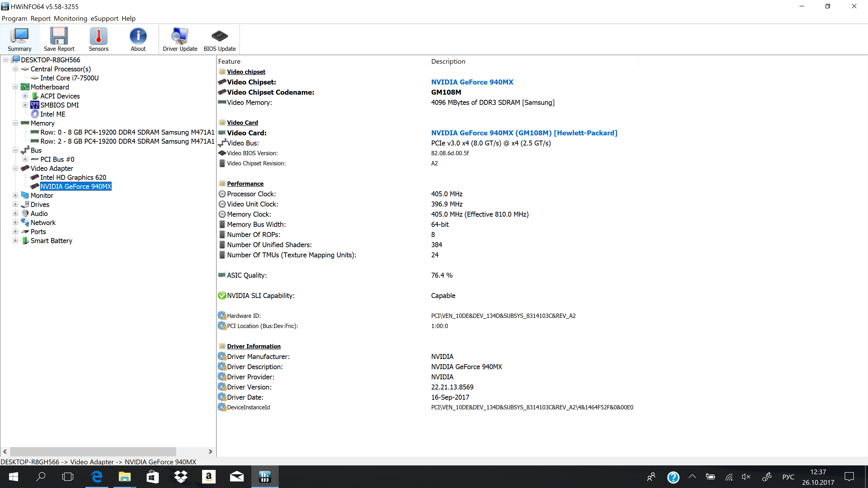Select Intel ME tree item
The image size is (868, 488).
click(53, 114)
